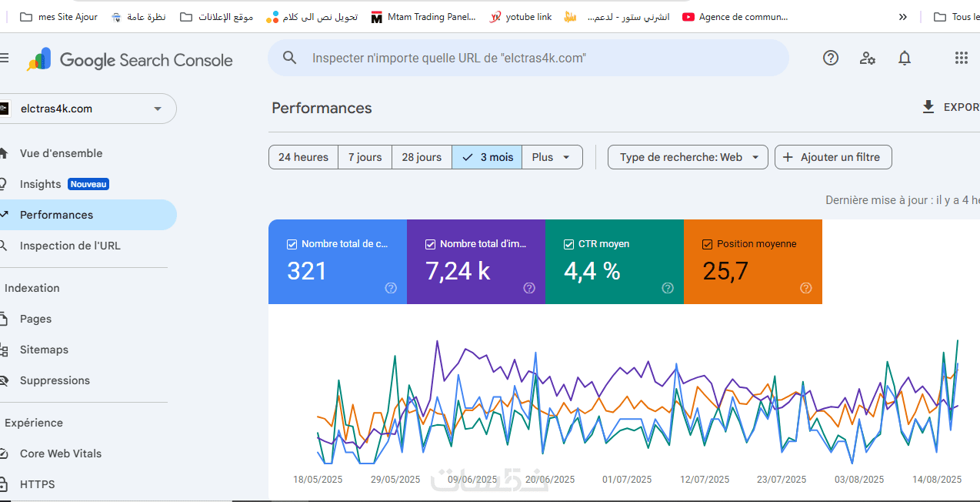Select the 28 jours date range tab

[x=422, y=157]
